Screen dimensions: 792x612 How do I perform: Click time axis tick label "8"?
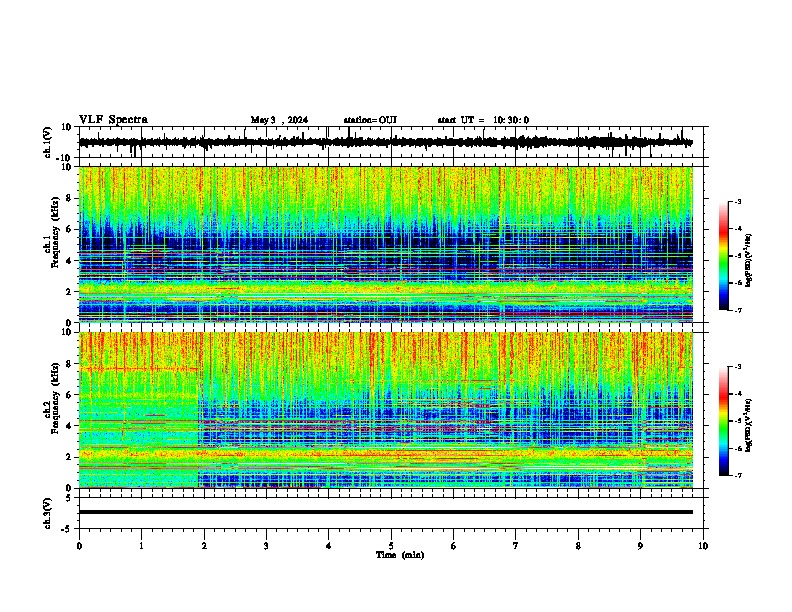[578, 546]
